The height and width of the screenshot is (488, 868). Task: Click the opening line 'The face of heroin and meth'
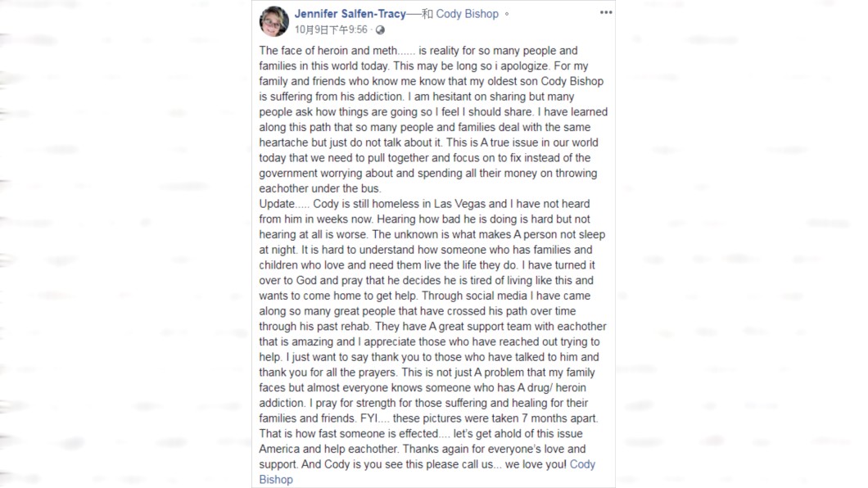(x=328, y=51)
